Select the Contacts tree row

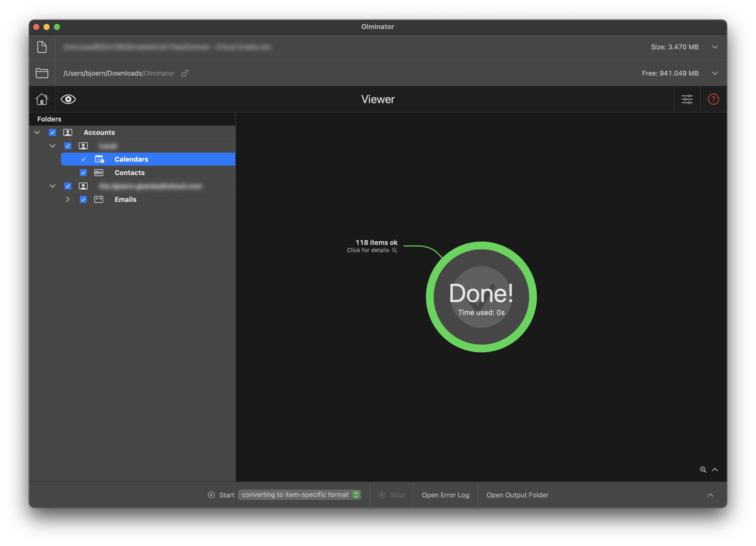[148, 173]
